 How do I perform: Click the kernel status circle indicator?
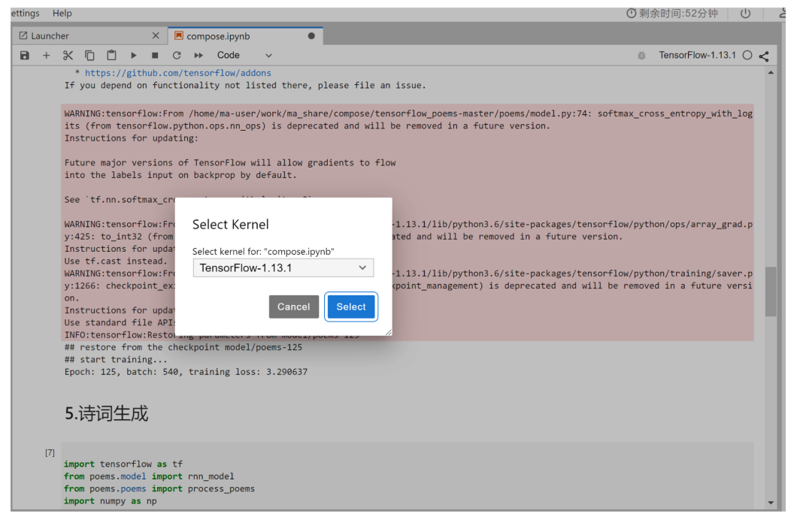747,56
